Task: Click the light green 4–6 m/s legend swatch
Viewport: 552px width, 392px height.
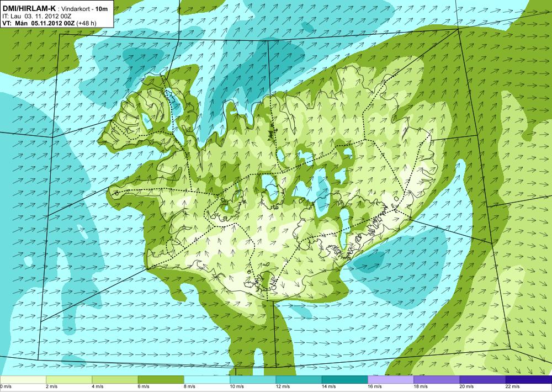Action: [x=115, y=380]
